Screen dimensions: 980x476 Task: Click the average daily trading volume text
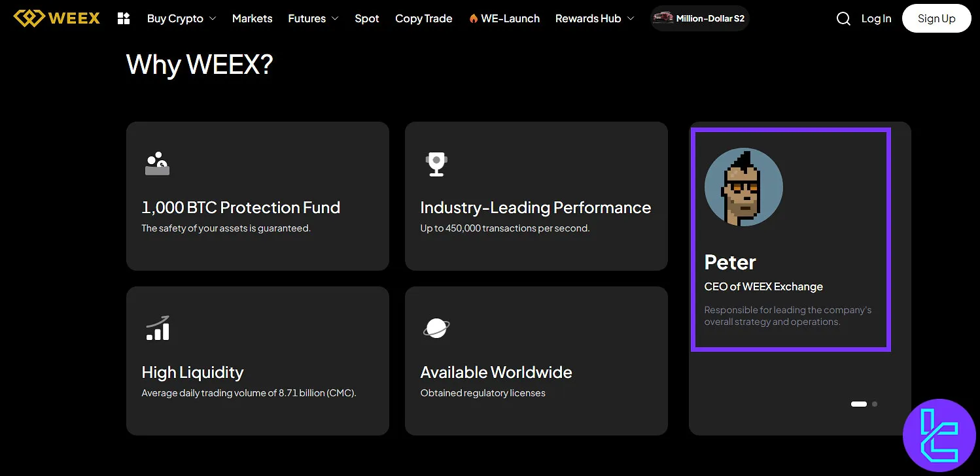(x=249, y=393)
